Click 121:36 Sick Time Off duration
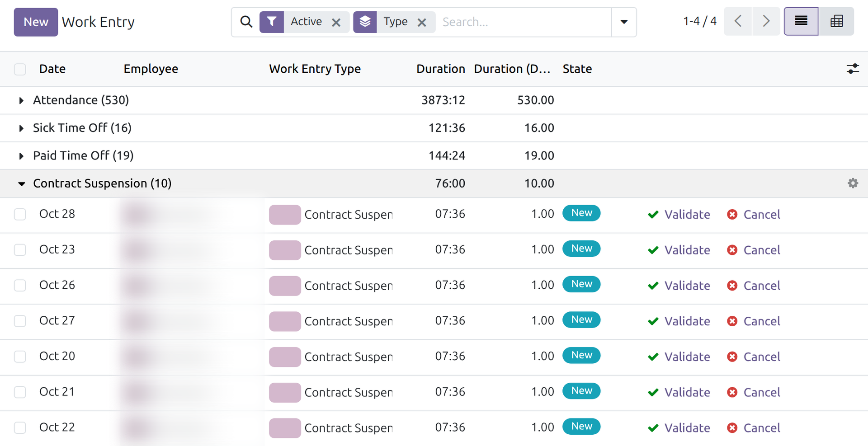The image size is (868, 446). pos(447,128)
